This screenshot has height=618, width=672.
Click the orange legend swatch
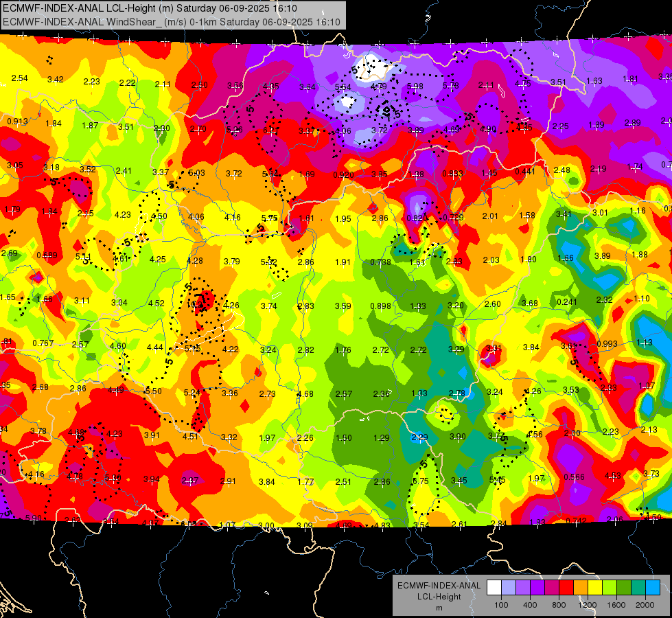[x=581, y=588]
